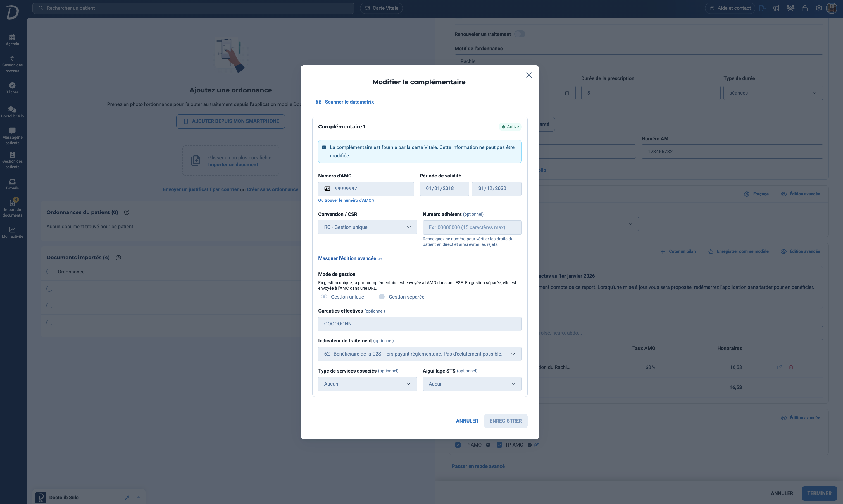Collapse Masquer l'édition avancée

click(x=350, y=258)
